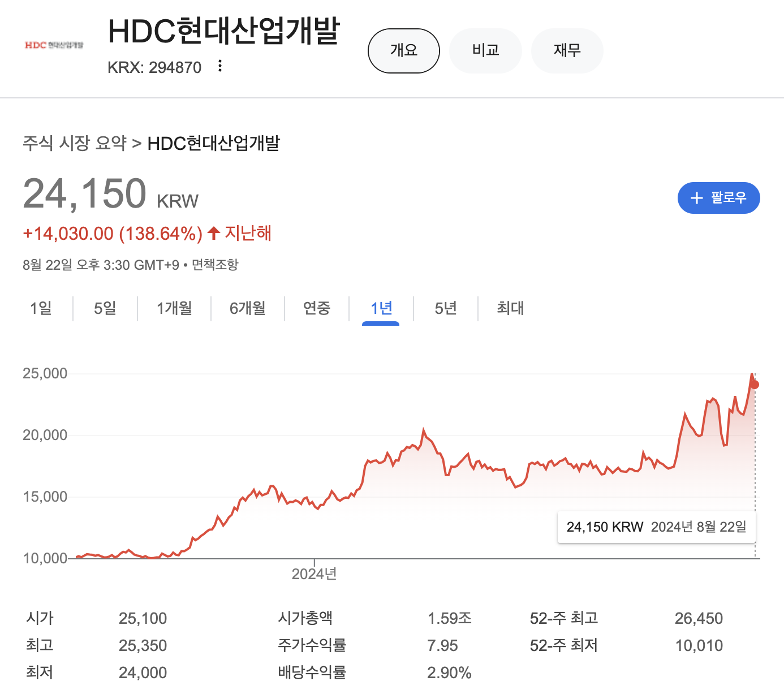Click the dividend yield value 2.90%
784x690 pixels.
(450, 672)
